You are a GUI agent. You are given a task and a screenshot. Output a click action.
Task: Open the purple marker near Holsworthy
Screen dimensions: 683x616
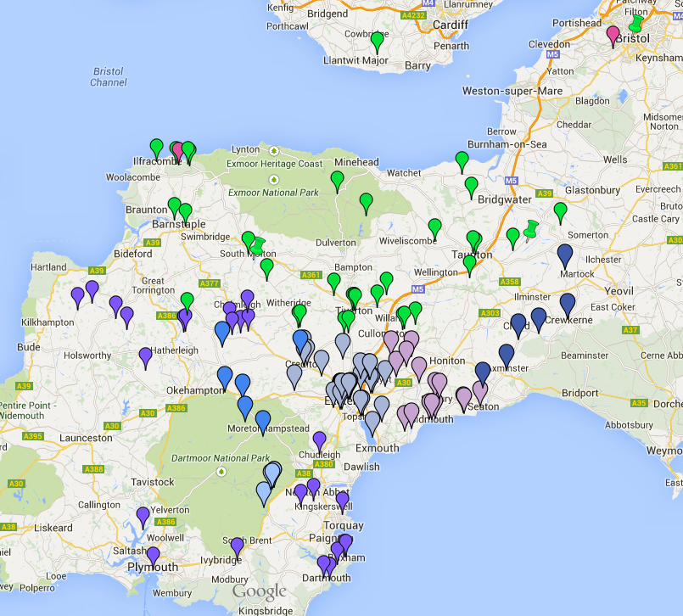[x=145, y=356]
